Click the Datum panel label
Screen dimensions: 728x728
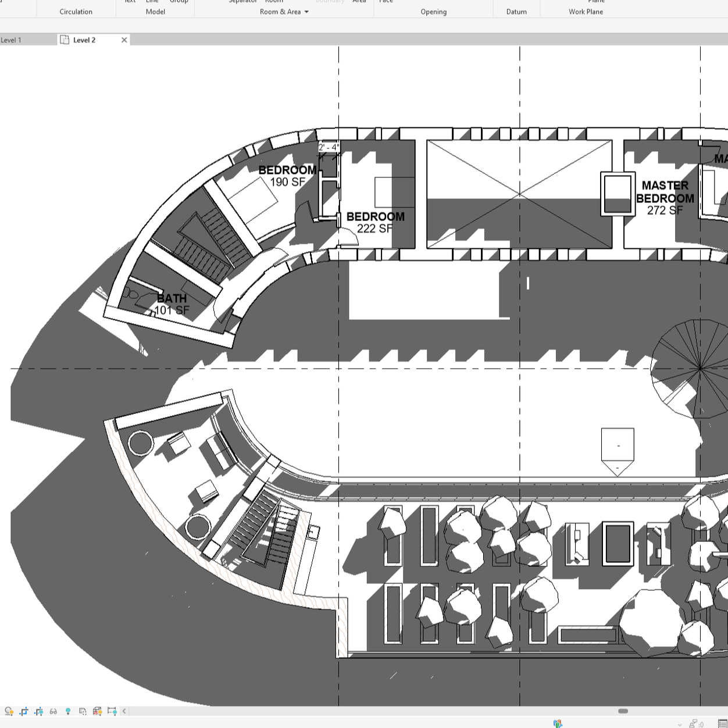point(516,12)
